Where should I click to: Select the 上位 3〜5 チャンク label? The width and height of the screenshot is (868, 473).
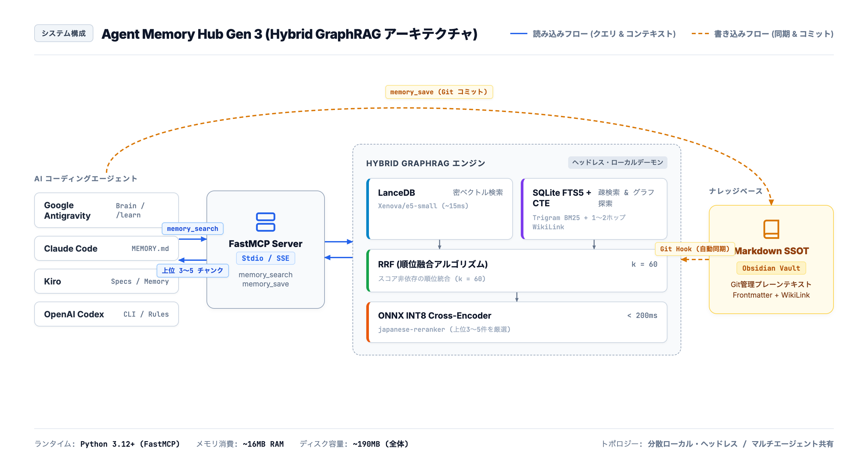(x=192, y=270)
